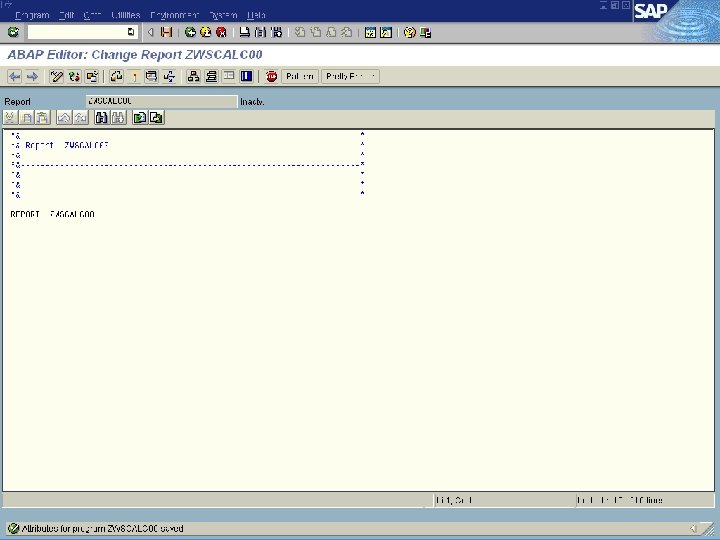Screen dimensions: 720x540
Task: Jump to the last page icon
Action: click(x=347, y=32)
